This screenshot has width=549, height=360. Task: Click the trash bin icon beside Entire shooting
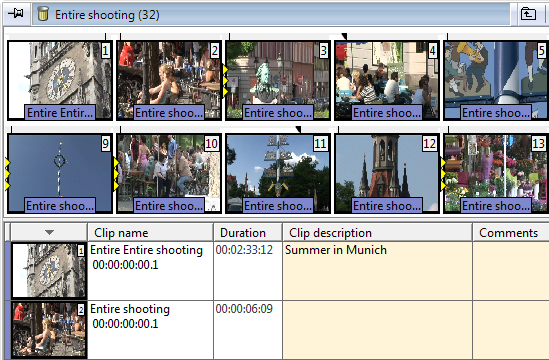[43, 14]
